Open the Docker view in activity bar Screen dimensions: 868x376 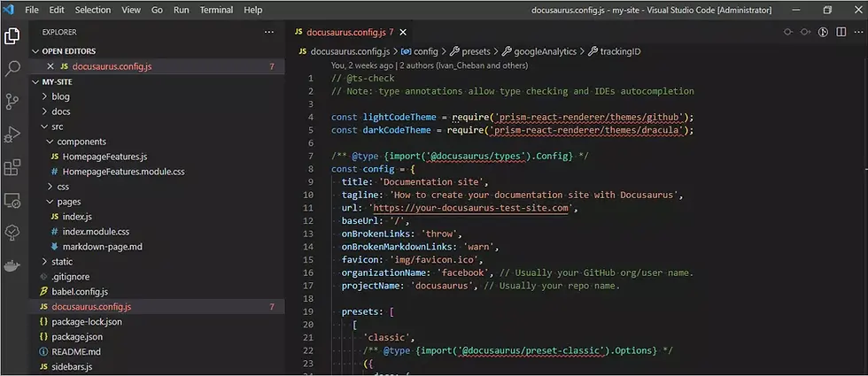tap(12, 266)
